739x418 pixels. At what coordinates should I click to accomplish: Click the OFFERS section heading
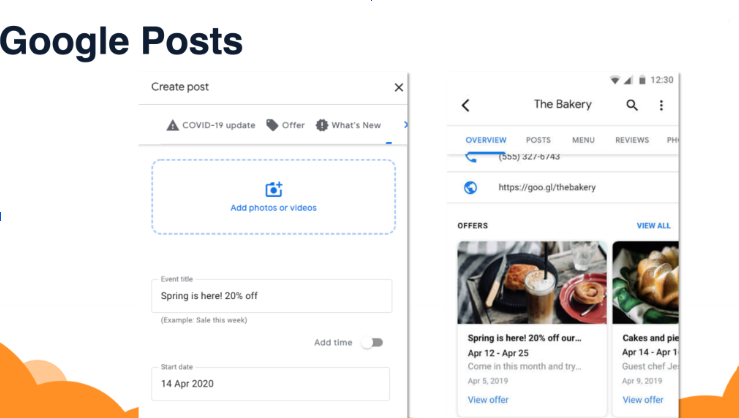pos(473,226)
